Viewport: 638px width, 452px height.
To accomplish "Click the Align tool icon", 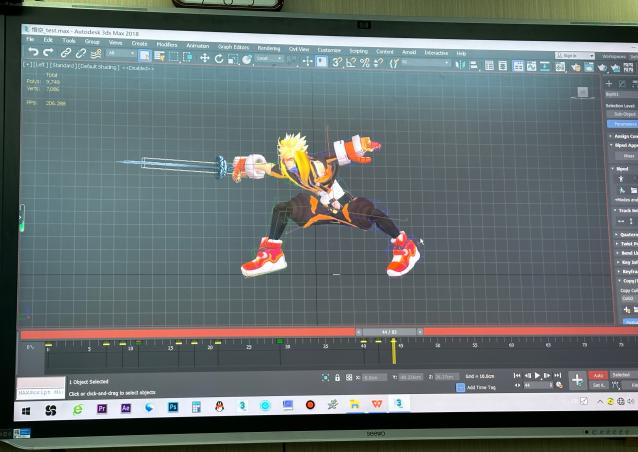I will pyautogui.click(x=474, y=65).
